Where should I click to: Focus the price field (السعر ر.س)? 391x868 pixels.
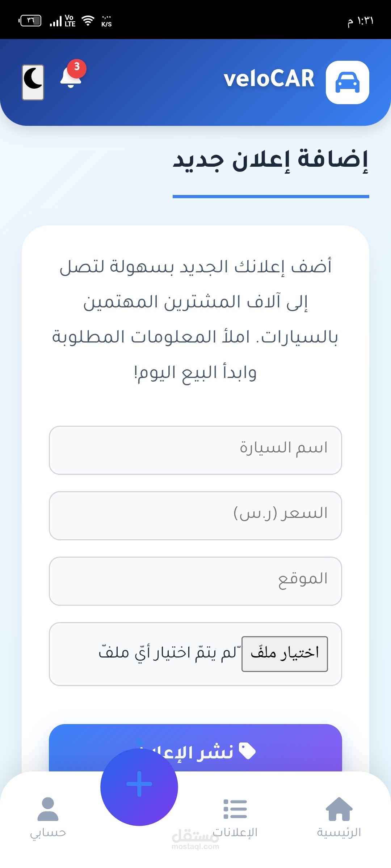pos(195,516)
